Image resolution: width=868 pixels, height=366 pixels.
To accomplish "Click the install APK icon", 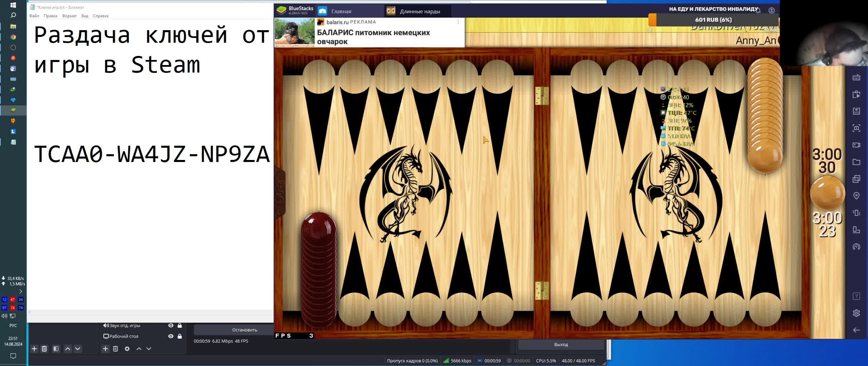I will point(856,111).
